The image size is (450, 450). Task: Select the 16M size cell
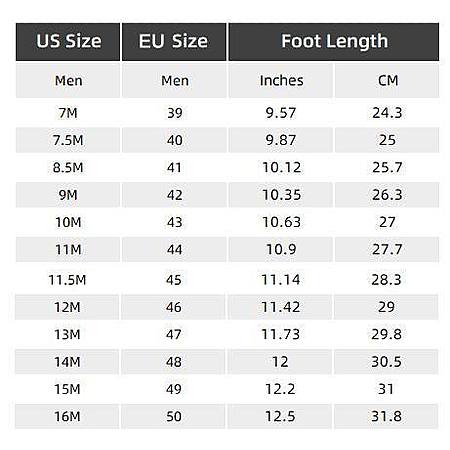coord(68,416)
